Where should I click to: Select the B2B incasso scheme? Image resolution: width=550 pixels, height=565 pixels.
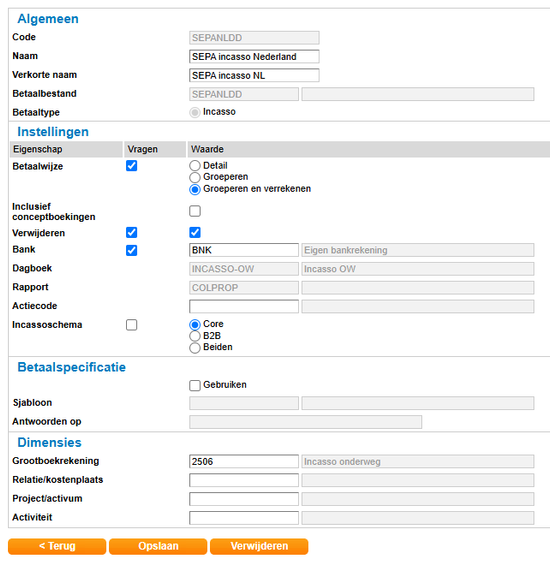click(x=195, y=336)
